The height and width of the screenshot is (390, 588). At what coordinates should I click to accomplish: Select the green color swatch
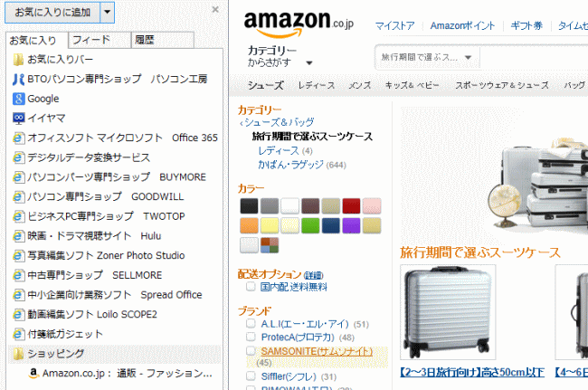tap(310, 225)
